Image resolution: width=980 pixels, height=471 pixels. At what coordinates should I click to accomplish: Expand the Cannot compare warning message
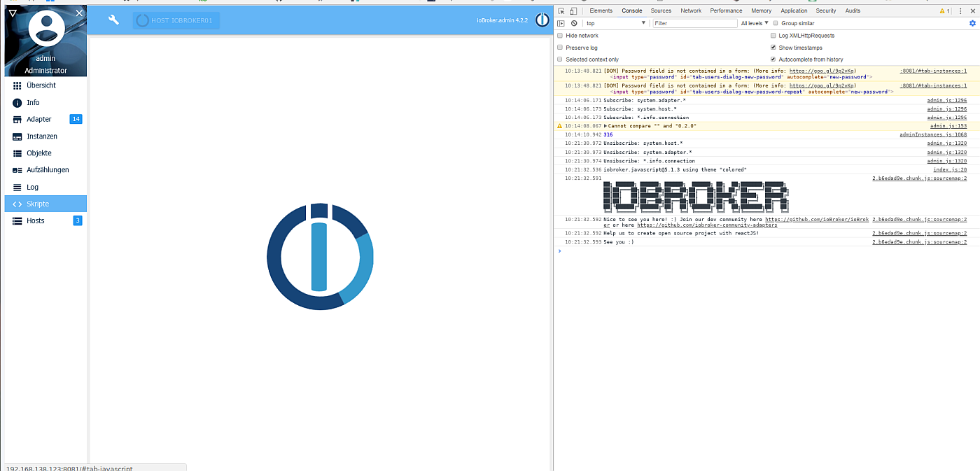[605, 126]
